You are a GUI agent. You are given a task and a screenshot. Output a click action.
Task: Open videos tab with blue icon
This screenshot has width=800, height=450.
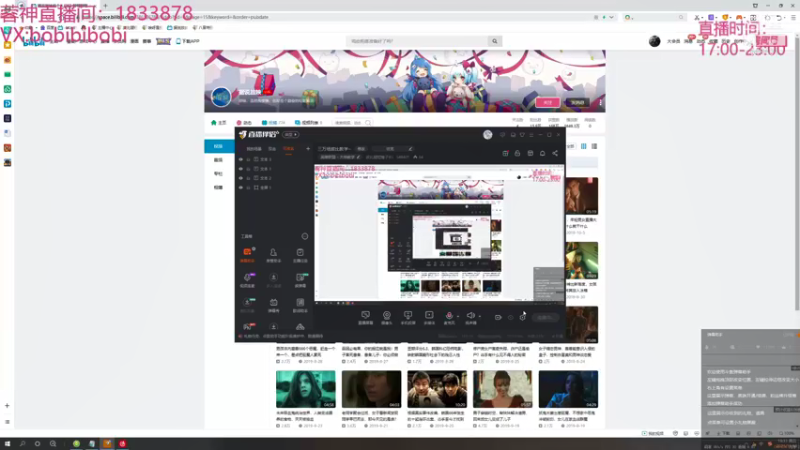(273, 123)
